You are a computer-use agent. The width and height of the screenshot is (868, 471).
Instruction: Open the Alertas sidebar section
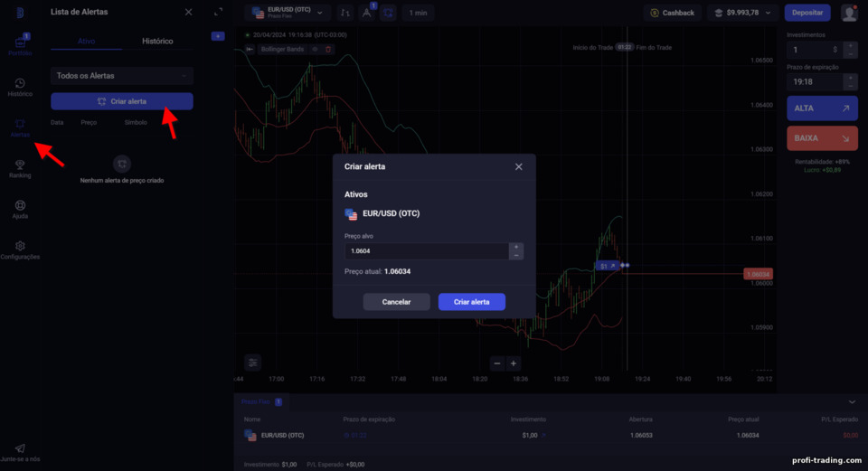coord(20,127)
